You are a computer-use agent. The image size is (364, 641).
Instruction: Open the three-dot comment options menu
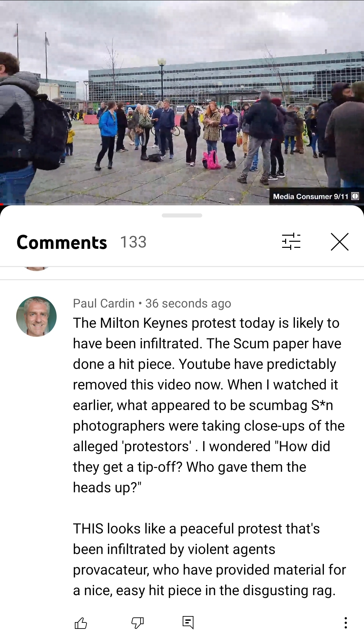tap(345, 623)
